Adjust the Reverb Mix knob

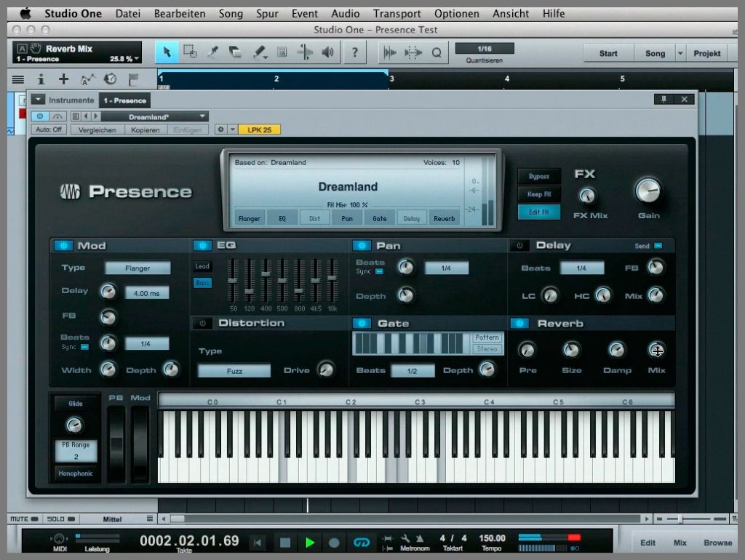click(657, 351)
